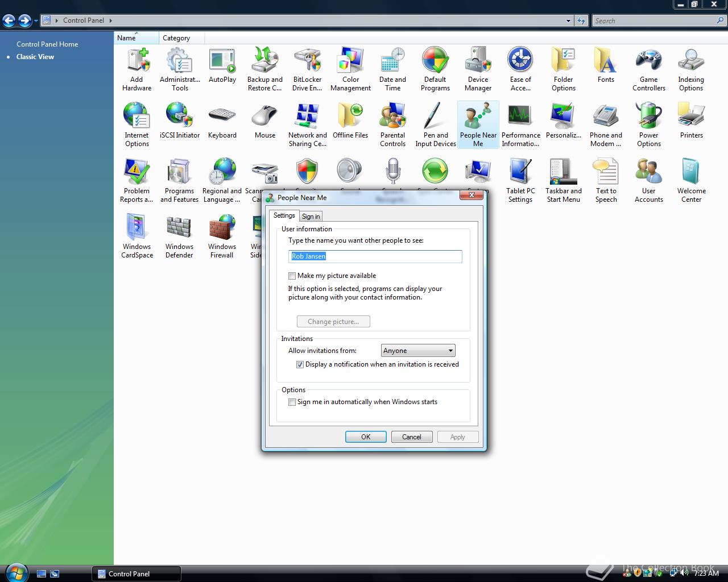This screenshot has width=728, height=582.
Task: Open Regional and Language Options
Action: click(222, 181)
